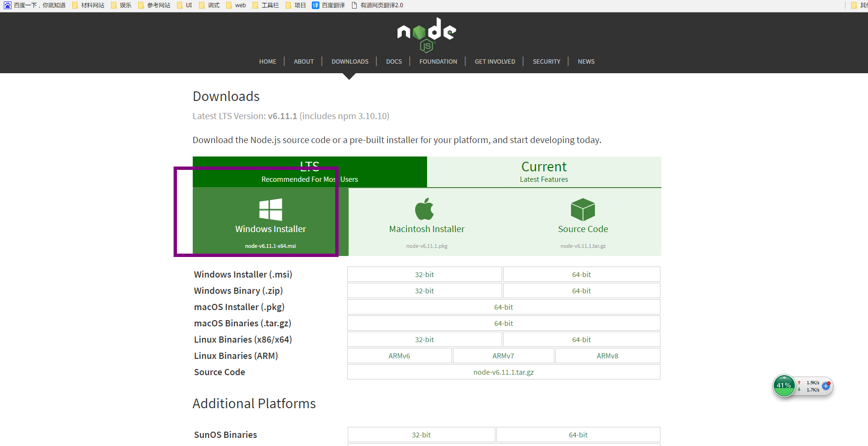Screen dimensions: 868x446
Task: Click the blue plus icon on speed widget
Action: (826, 386)
